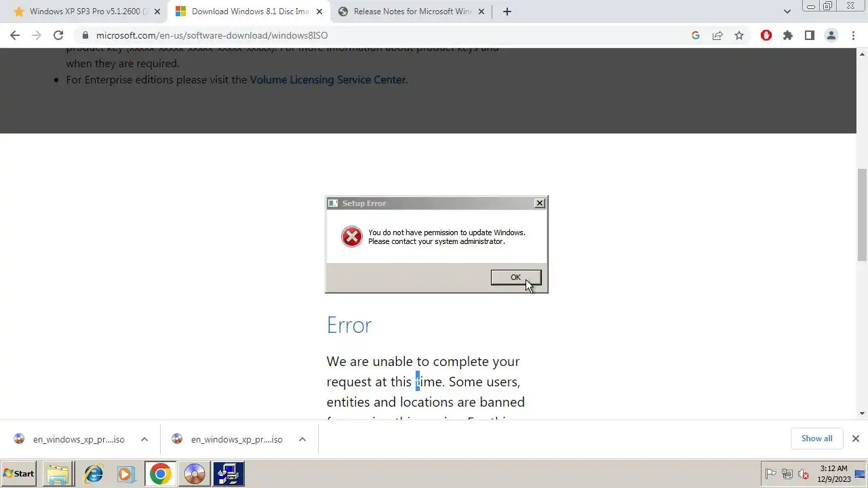Viewport: 868px width, 488px height.
Task: Click OK in the Setup Error dialog
Action: 515,277
